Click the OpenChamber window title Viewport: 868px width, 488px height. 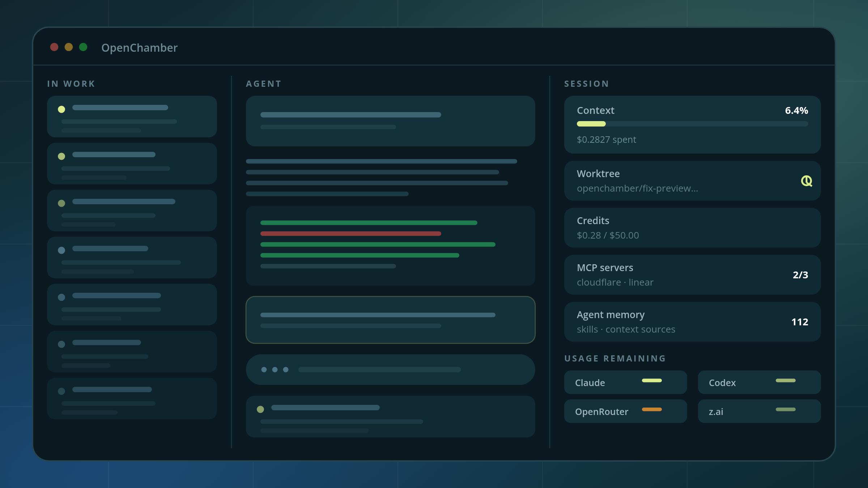point(139,48)
